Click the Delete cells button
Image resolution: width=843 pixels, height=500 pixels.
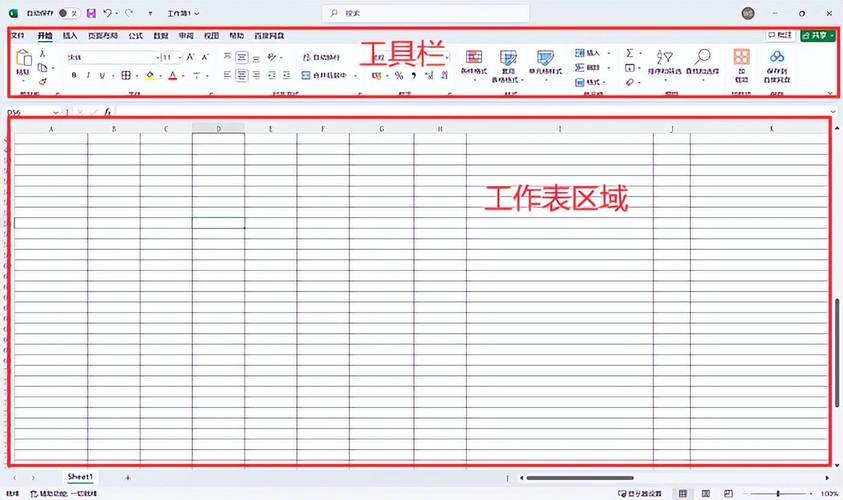point(587,67)
